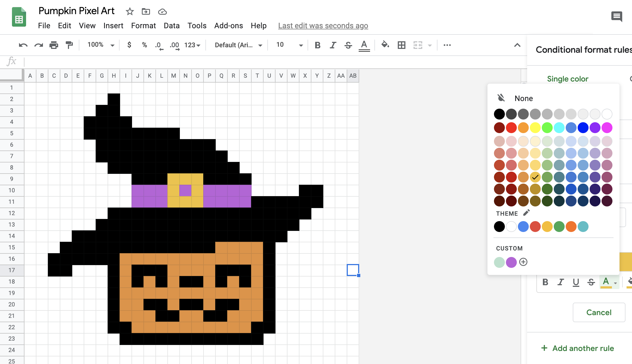The image size is (632, 364).
Task: Switch to the Single color tab
Action: 568,79
